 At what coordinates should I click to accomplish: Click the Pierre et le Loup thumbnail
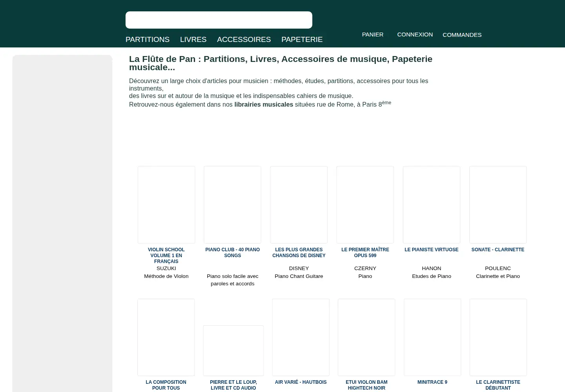(x=233, y=350)
